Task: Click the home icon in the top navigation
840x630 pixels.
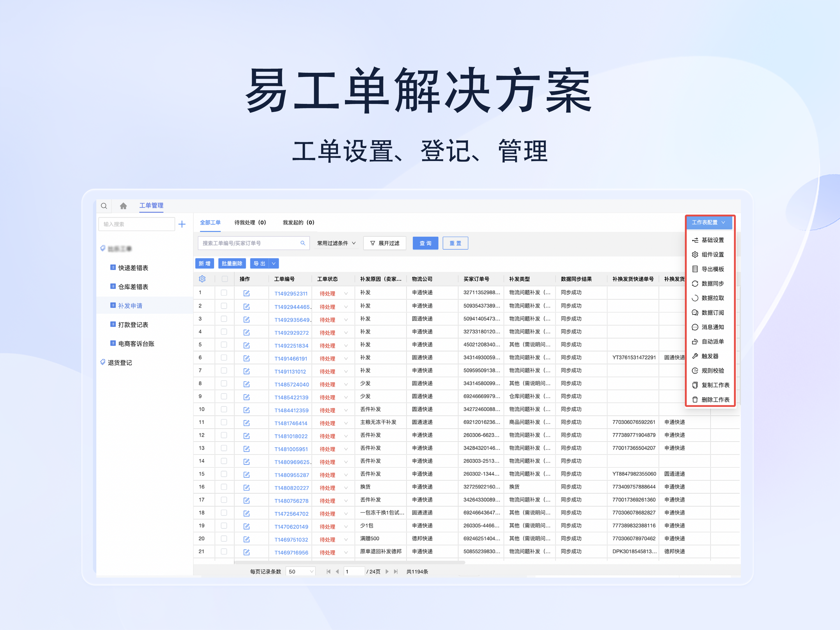Action: (123, 206)
